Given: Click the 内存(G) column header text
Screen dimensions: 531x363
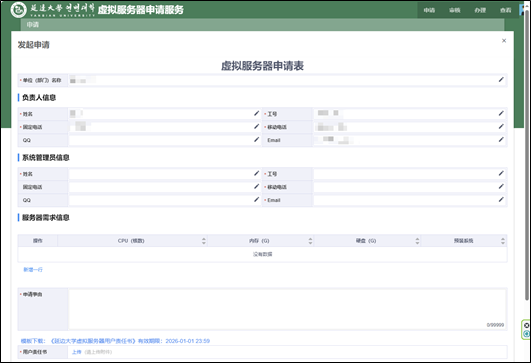Looking at the screenshot, I should 259,241.
